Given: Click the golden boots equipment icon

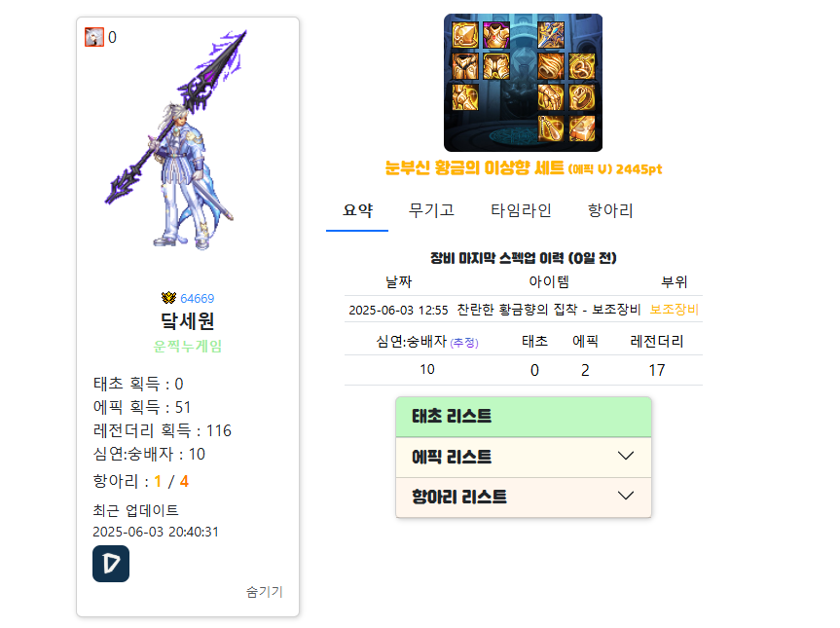Looking at the screenshot, I should tap(465, 97).
